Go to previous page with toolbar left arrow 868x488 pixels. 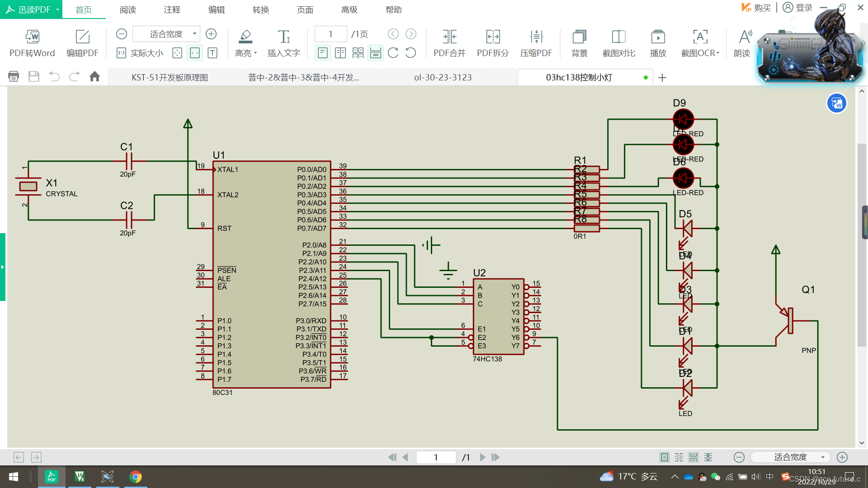[x=393, y=34]
